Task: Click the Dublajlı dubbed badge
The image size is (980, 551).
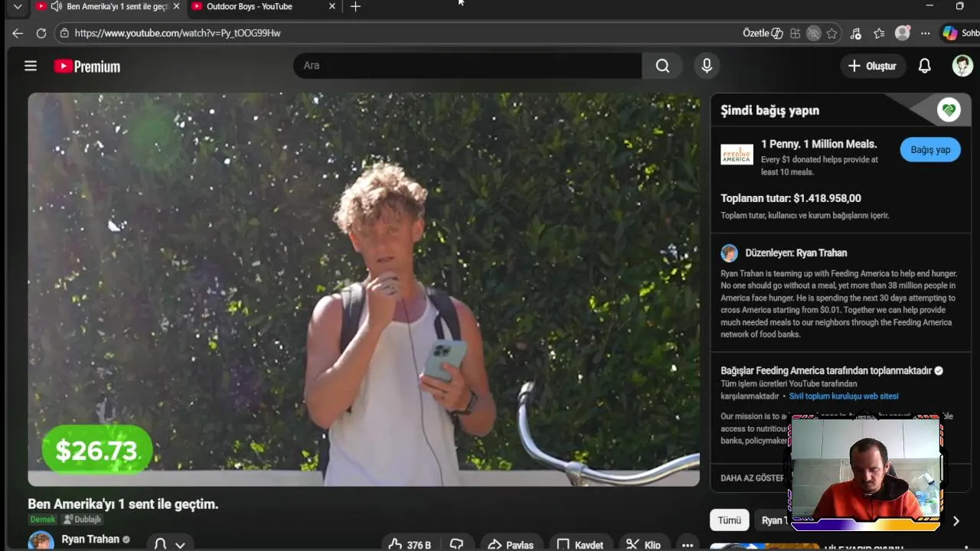Action: click(x=82, y=520)
